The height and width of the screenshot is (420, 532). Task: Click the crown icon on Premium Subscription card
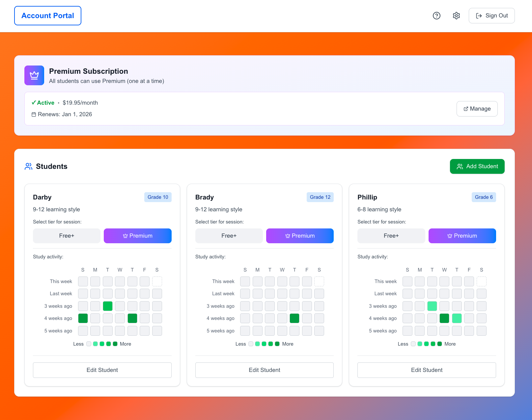[x=34, y=75]
